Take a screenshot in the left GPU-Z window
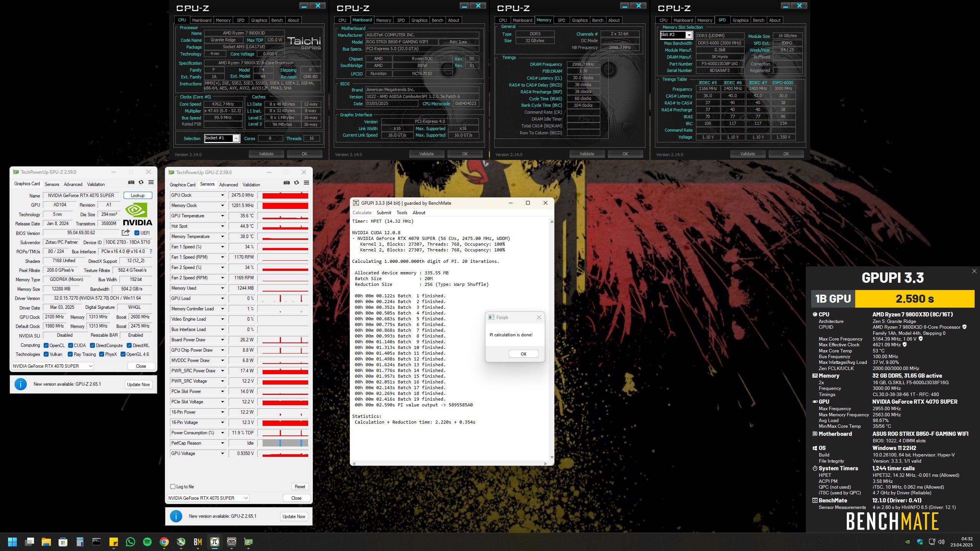The image size is (980, 551). point(131,183)
